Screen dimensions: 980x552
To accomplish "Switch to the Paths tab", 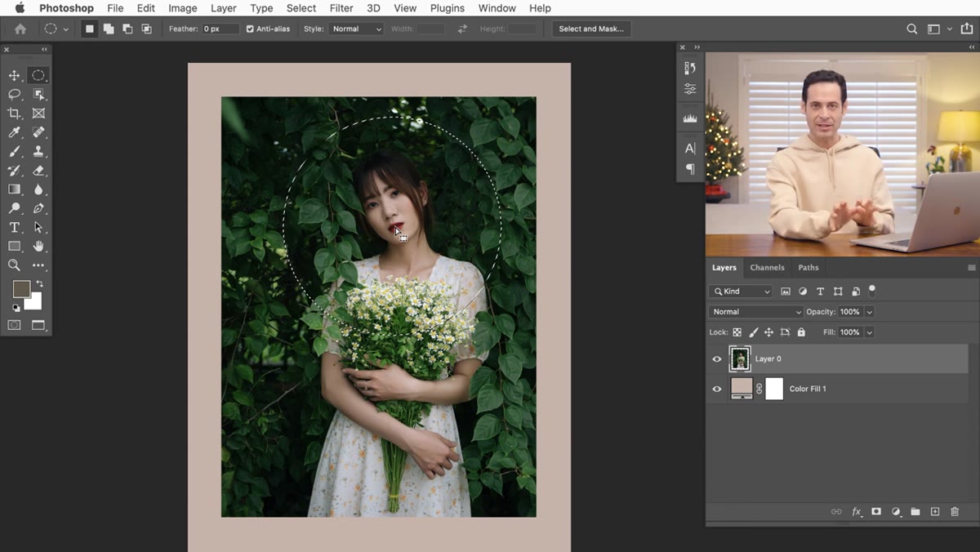I will coord(808,268).
